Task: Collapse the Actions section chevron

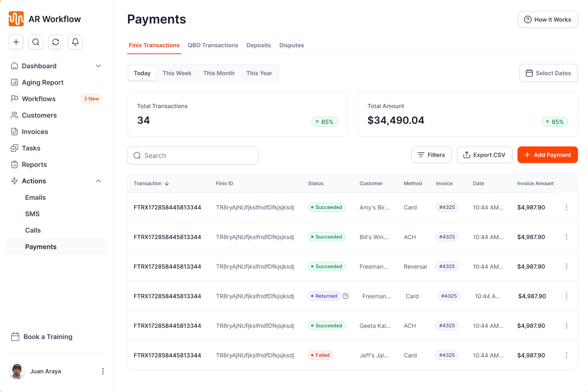Action: [x=98, y=181]
